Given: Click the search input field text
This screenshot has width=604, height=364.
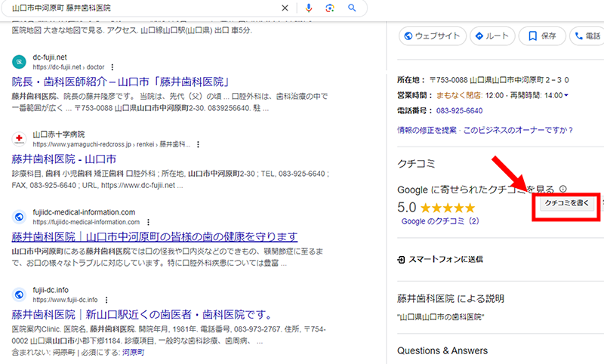Looking at the screenshot, I should tap(61, 8).
